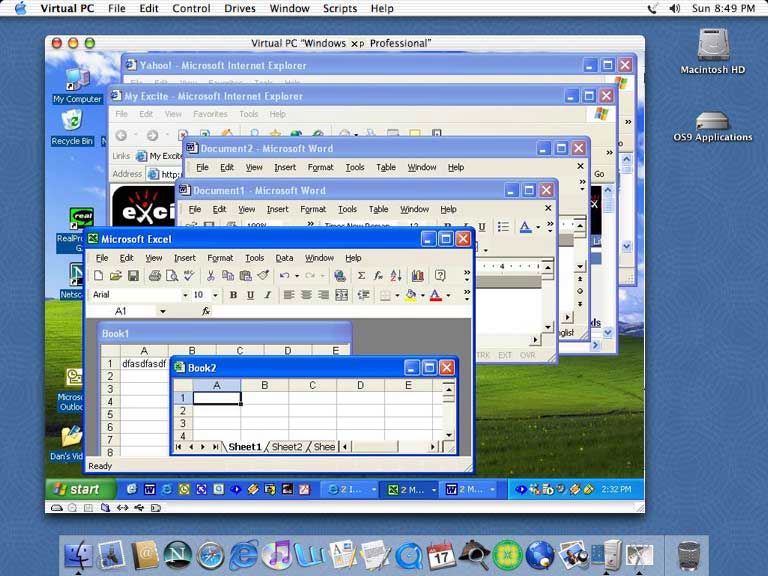Screen dimensions: 768x576
Task: Click the Open folder icon in Excel toolbar
Action: [x=116, y=276]
